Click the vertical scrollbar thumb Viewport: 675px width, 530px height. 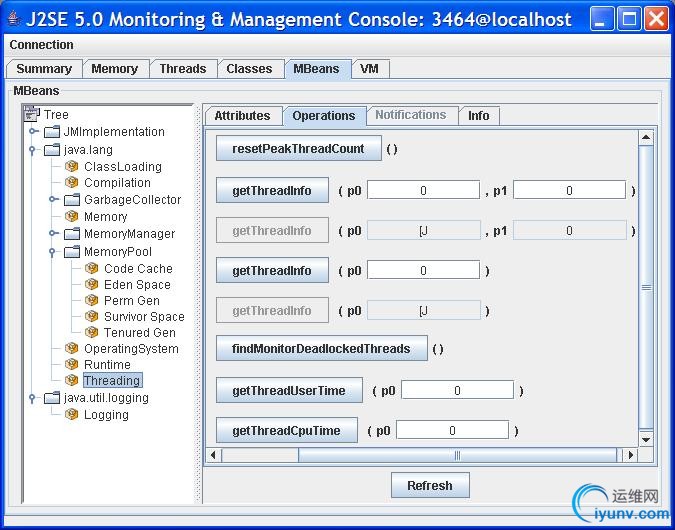tap(646, 287)
